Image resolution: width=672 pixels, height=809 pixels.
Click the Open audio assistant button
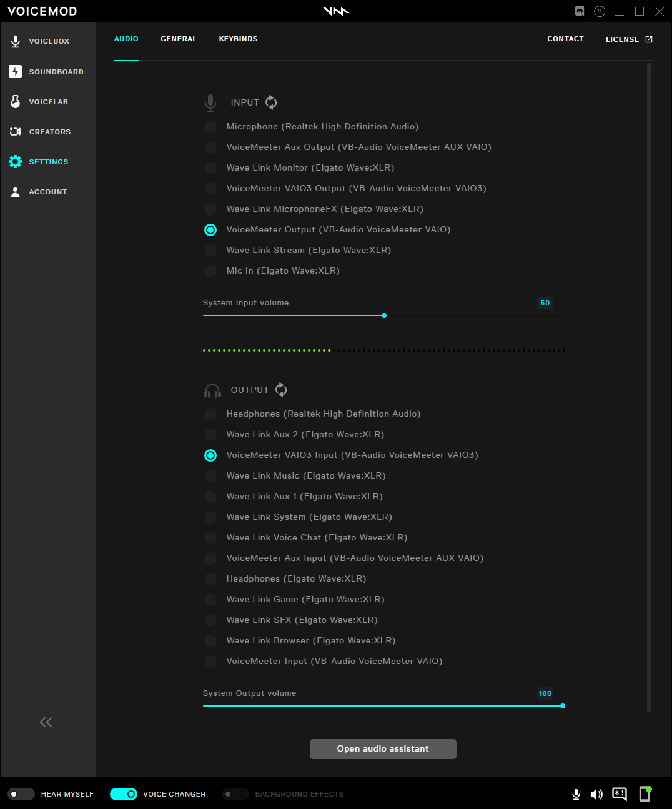coord(383,749)
